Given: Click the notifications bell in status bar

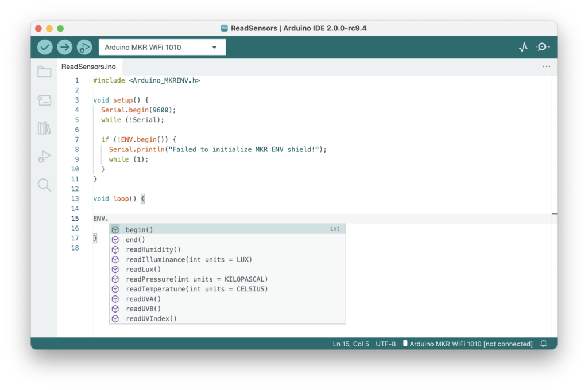Looking at the screenshot, I should [x=543, y=344].
